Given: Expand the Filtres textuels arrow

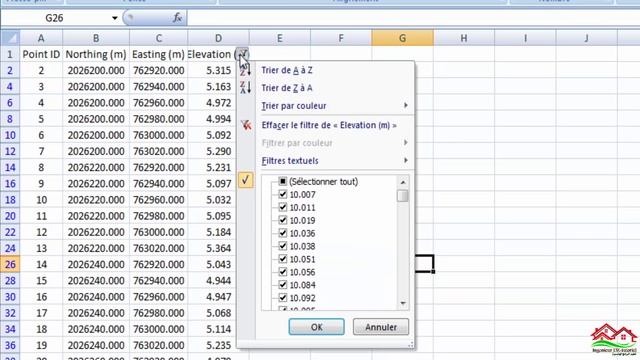Looking at the screenshot, I should tap(405, 160).
